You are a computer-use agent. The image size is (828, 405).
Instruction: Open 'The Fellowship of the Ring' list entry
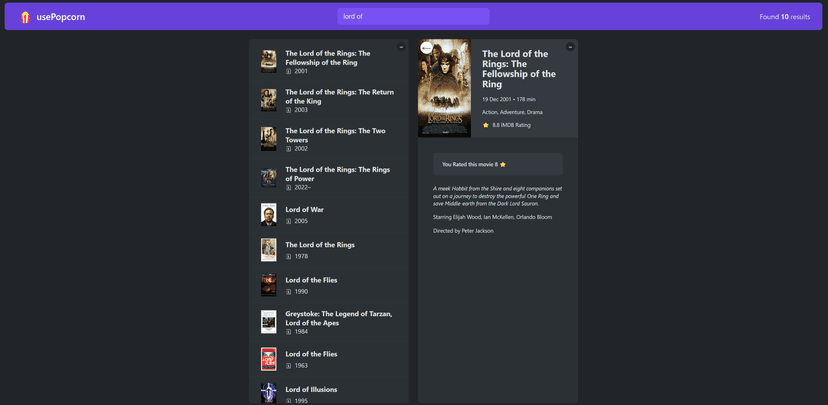click(328, 62)
